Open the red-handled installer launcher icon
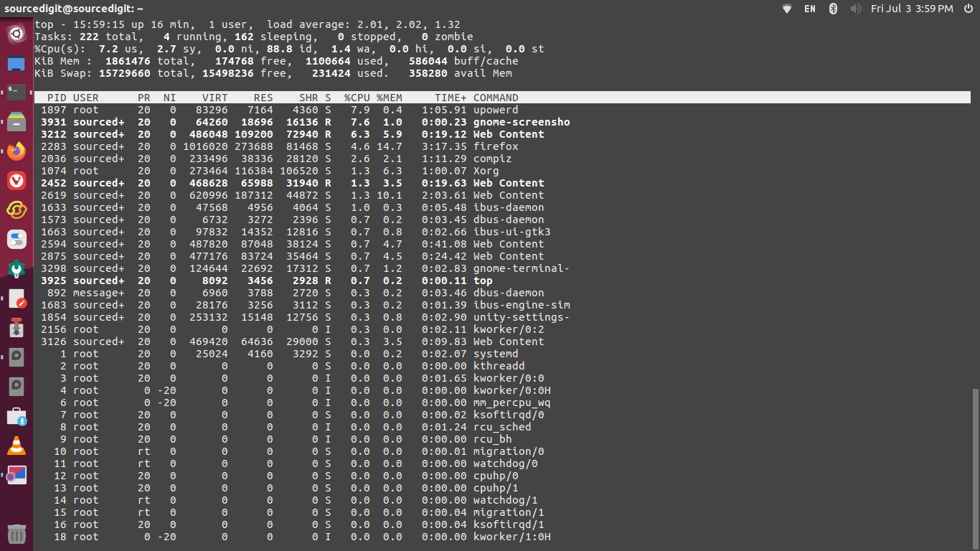This screenshot has width=980, height=551. [17, 328]
